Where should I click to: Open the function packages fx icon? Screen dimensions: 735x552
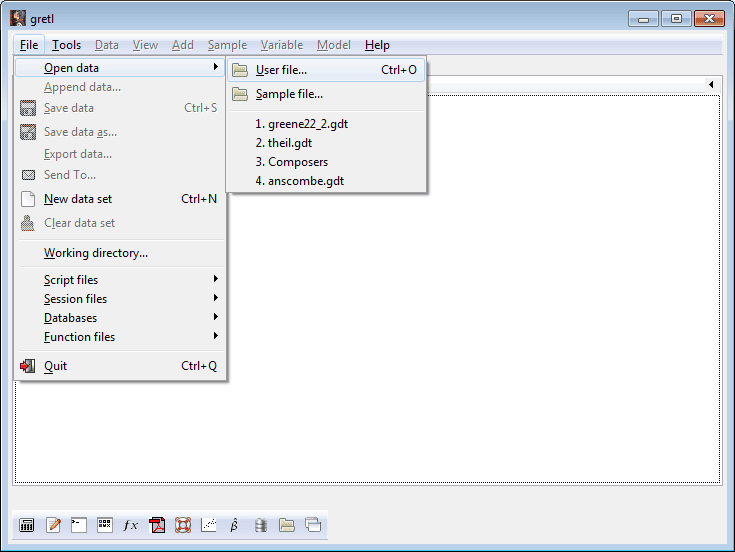pyautogui.click(x=131, y=525)
